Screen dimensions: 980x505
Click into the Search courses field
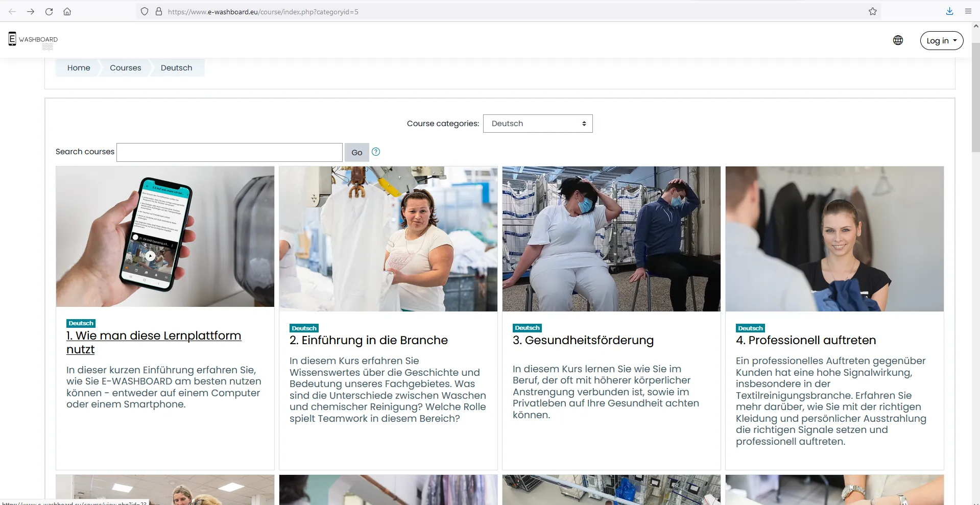229,152
